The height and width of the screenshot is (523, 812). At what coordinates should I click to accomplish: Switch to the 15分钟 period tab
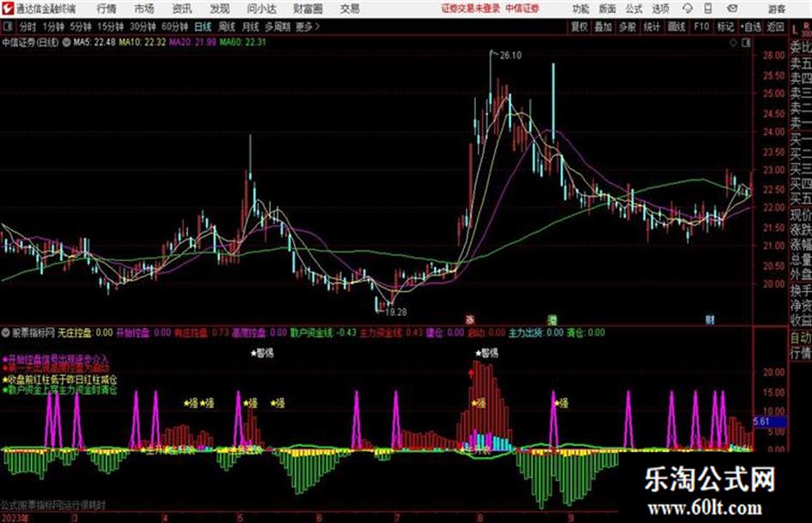coord(111,27)
